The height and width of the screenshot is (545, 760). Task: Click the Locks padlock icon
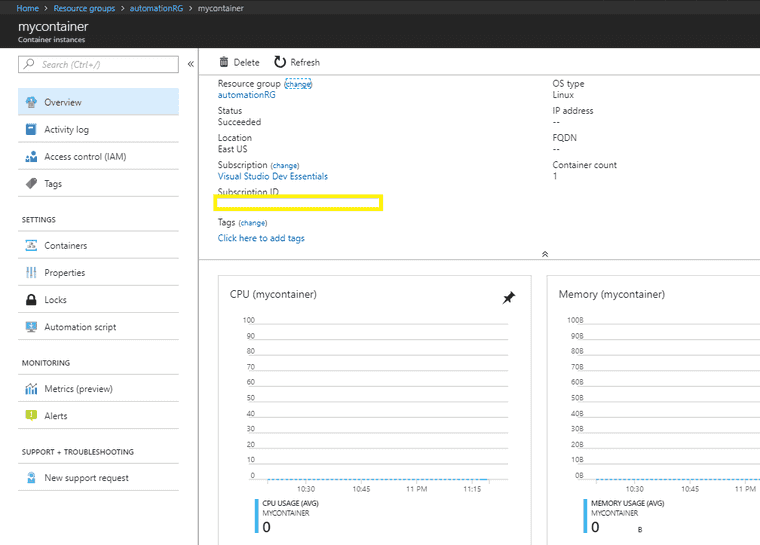(x=31, y=300)
